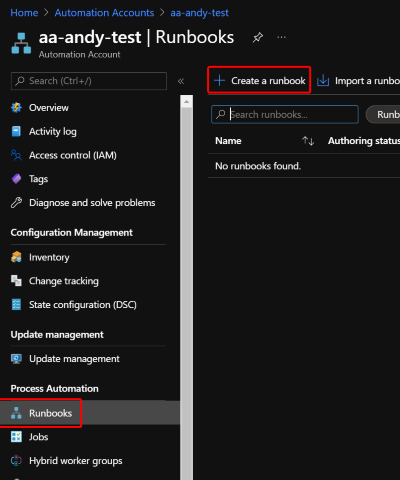Click the Name column header
This screenshot has width=400, height=480.
(x=228, y=141)
